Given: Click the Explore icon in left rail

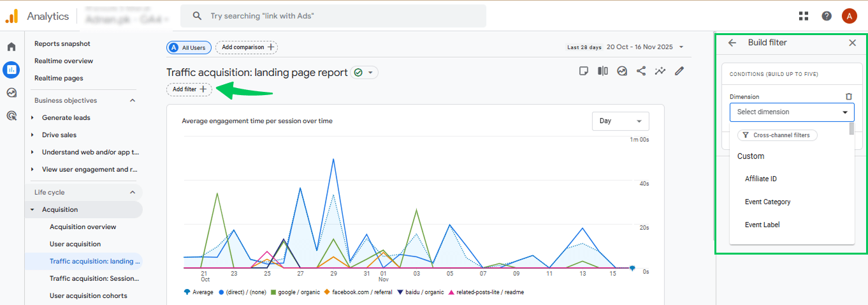Looking at the screenshot, I should tap(11, 93).
